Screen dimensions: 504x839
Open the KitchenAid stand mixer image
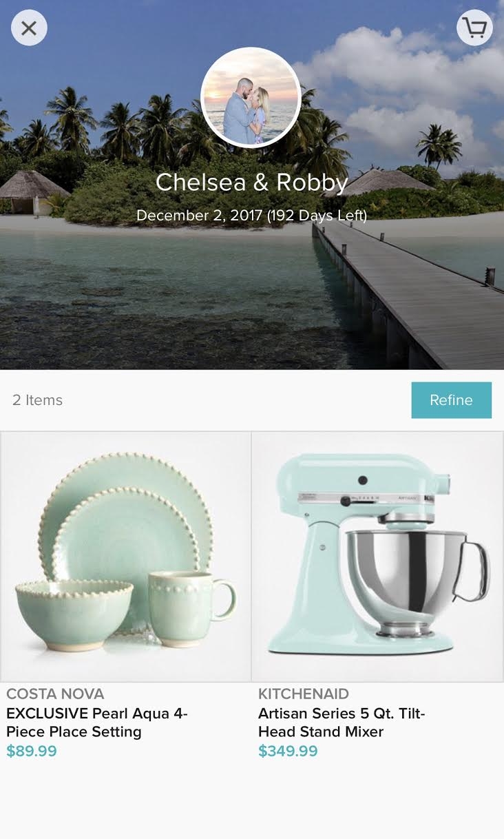click(378, 557)
